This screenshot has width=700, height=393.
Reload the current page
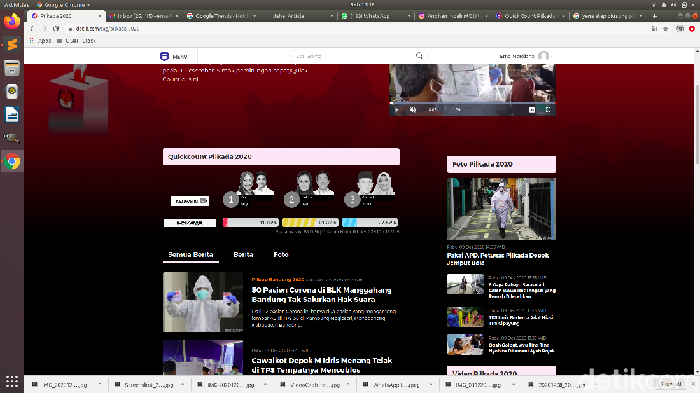[56, 29]
